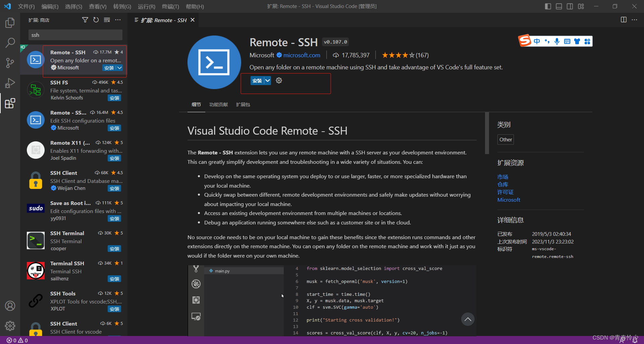Click the errors and warnings indicator in status bar

point(16,340)
